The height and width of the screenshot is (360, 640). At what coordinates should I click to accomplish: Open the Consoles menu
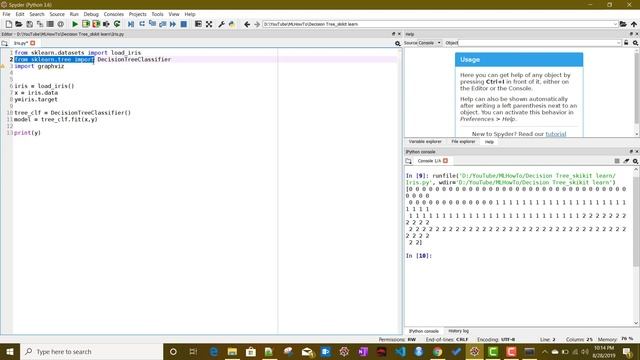pos(113,14)
